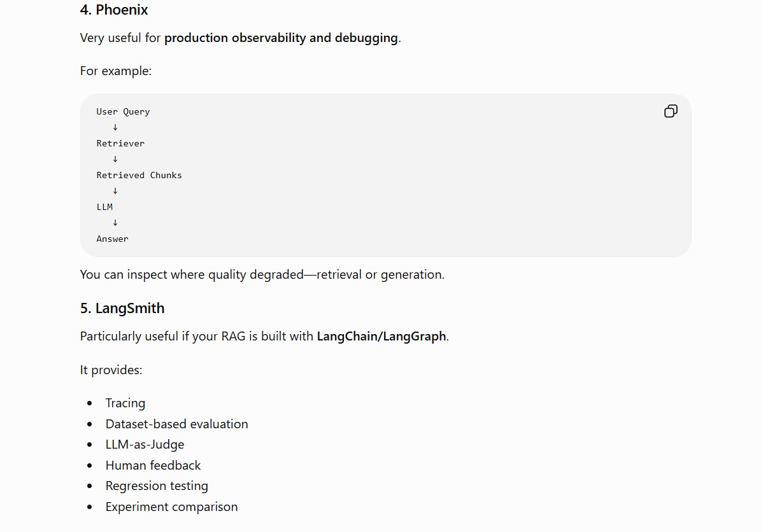Click 'User Query' in the code block
Viewport: 763px width, 532px height.
(x=123, y=112)
